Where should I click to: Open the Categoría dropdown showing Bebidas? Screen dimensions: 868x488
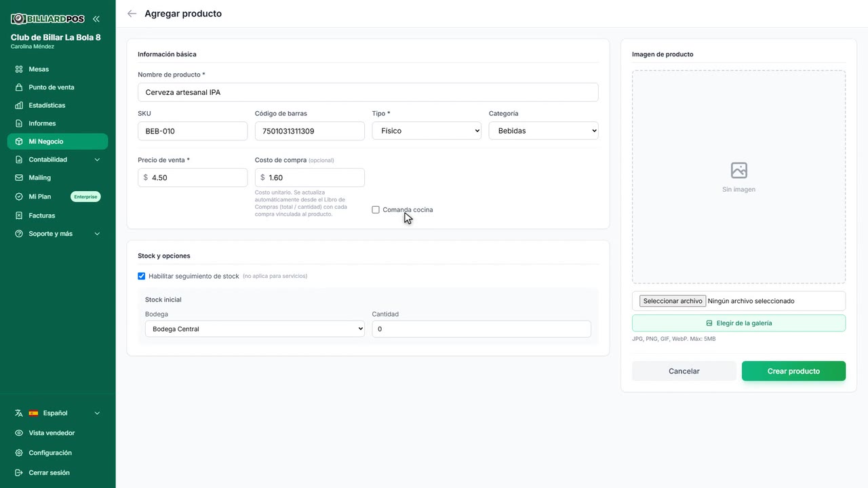tap(544, 131)
